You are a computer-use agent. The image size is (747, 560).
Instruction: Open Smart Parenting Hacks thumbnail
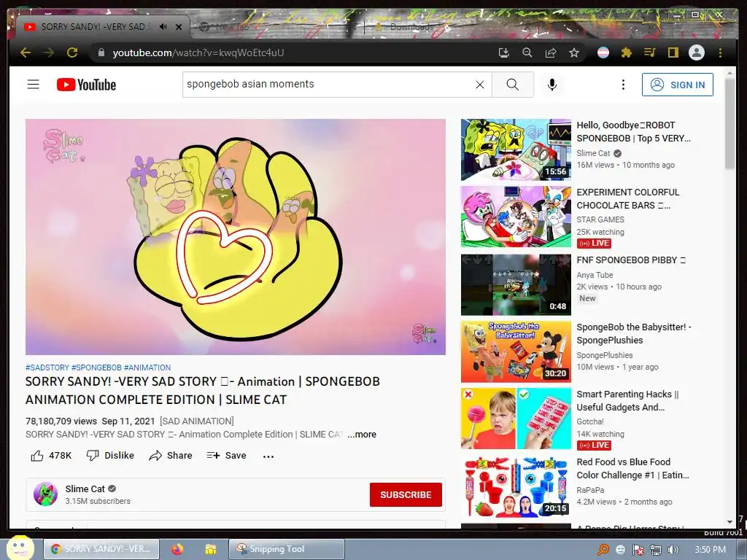point(516,419)
